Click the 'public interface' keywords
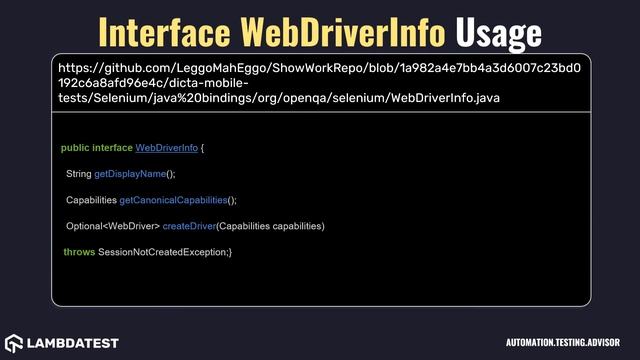Image resolution: width=640 pixels, height=360 pixels. coord(97,148)
